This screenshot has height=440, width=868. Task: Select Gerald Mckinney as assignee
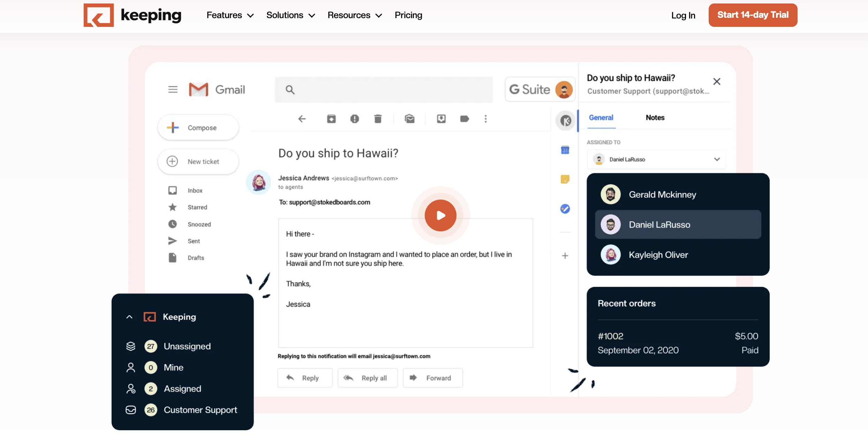(662, 195)
